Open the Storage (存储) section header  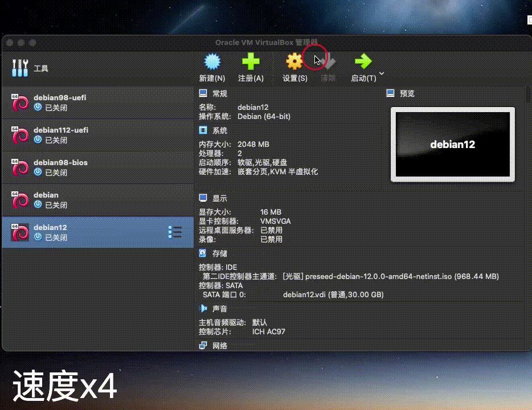[219, 253]
